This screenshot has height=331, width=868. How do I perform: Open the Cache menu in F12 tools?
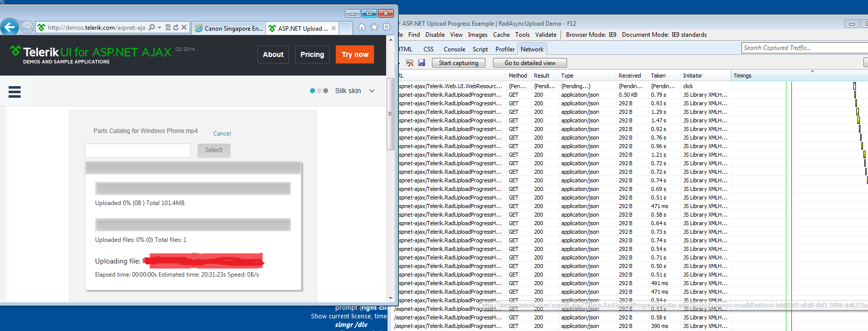coord(501,35)
